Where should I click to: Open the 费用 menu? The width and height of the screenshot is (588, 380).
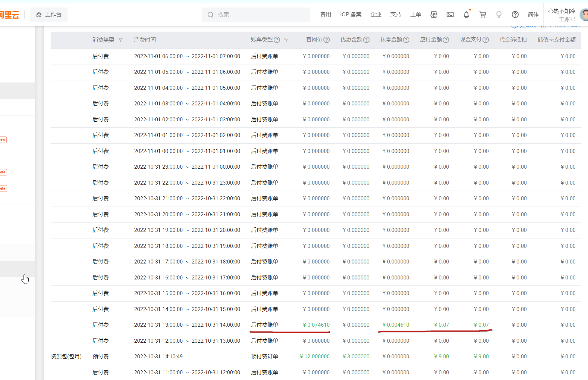(x=325, y=14)
